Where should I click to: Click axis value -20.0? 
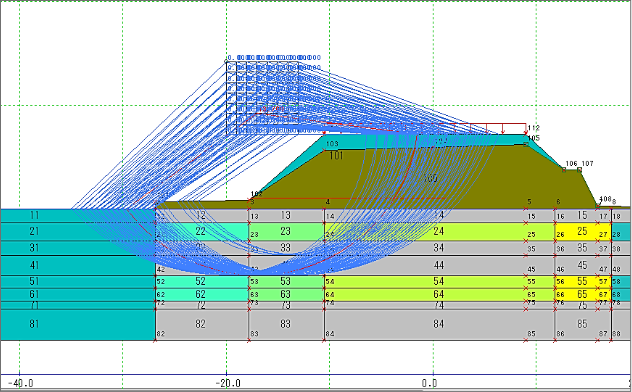tap(228, 383)
